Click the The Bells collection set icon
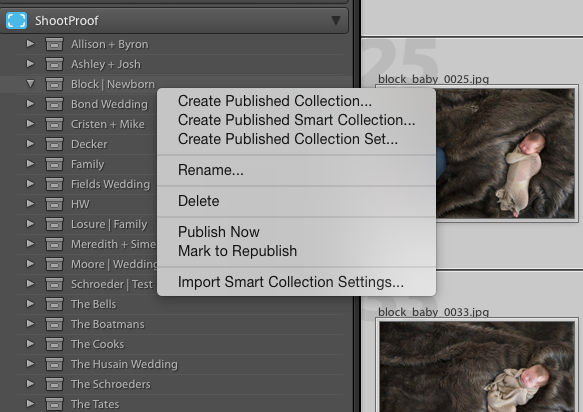The image size is (583, 412). (x=54, y=304)
